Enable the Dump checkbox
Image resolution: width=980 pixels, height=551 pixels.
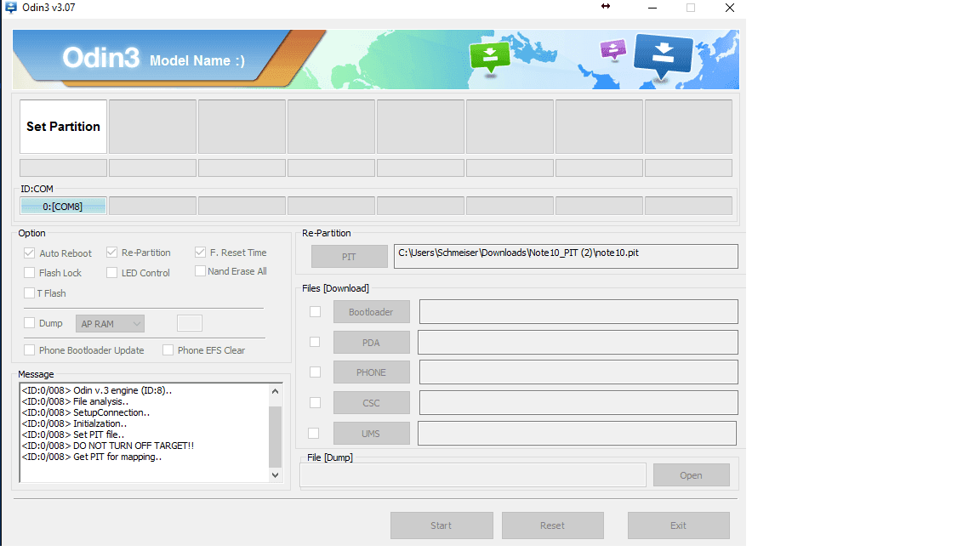coord(30,323)
